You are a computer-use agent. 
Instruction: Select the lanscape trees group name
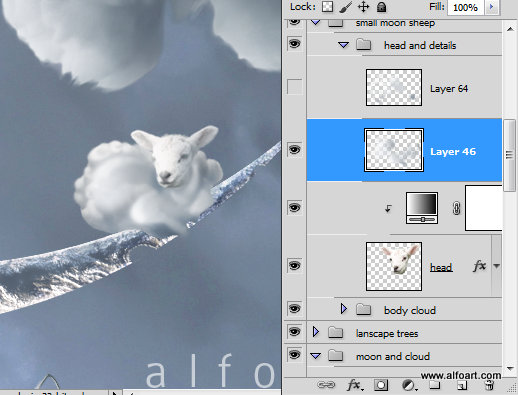point(387,333)
